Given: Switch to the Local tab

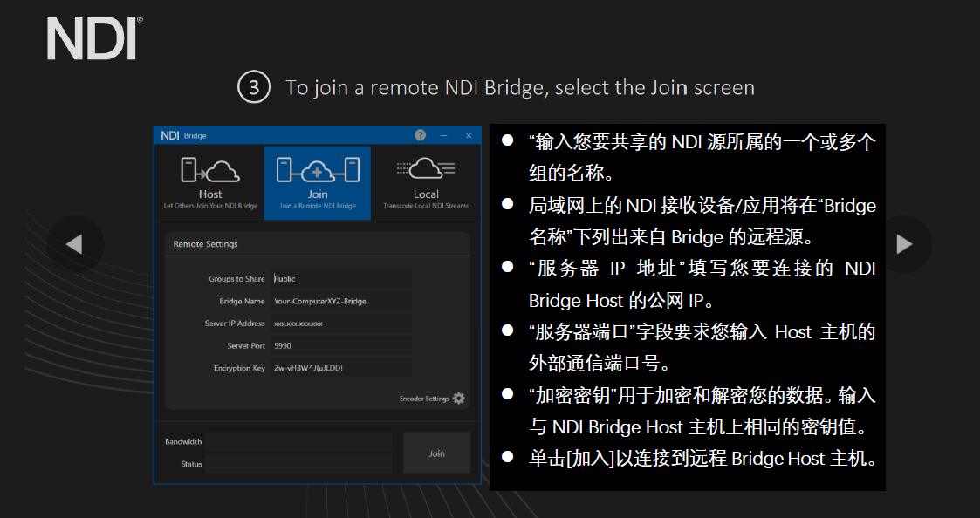Looking at the screenshot, I should pos(425,183).
